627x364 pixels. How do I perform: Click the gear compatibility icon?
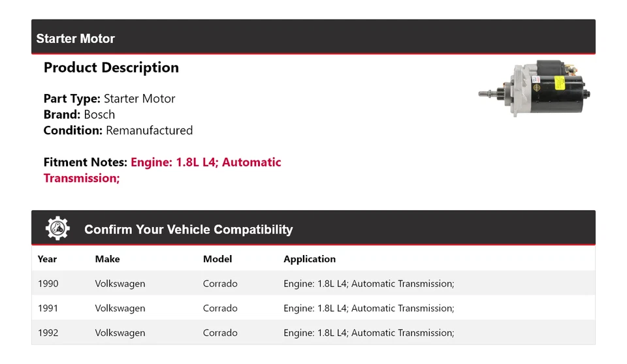point(57,228)
